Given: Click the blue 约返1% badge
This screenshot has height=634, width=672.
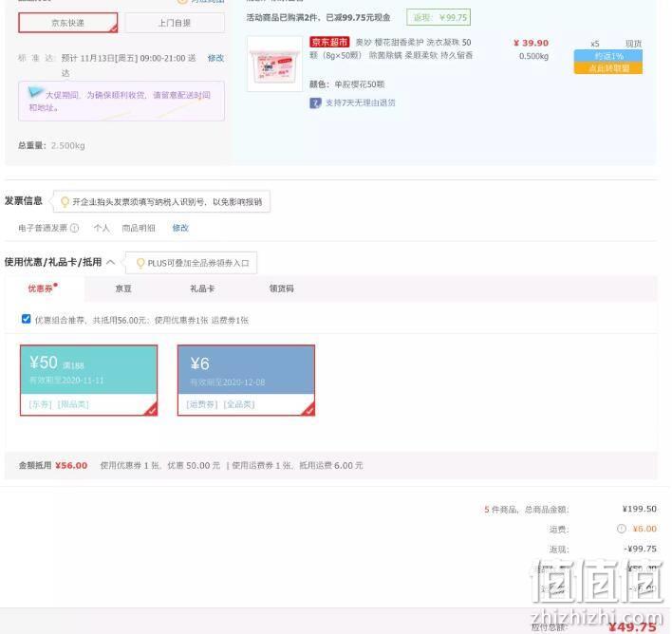Looking at the screenshot, I should tap(608, 56).
